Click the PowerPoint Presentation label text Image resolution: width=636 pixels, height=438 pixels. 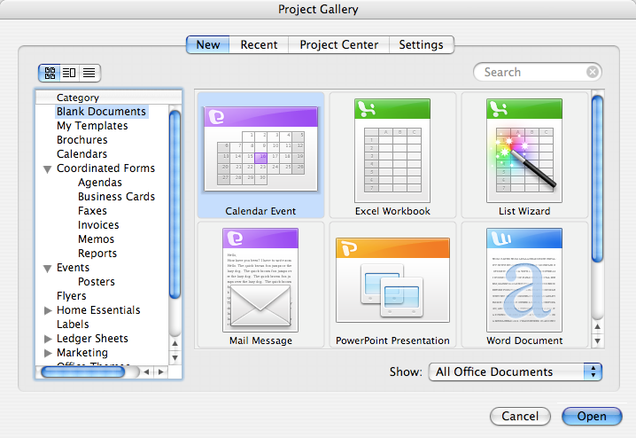[x=393, y=341]
